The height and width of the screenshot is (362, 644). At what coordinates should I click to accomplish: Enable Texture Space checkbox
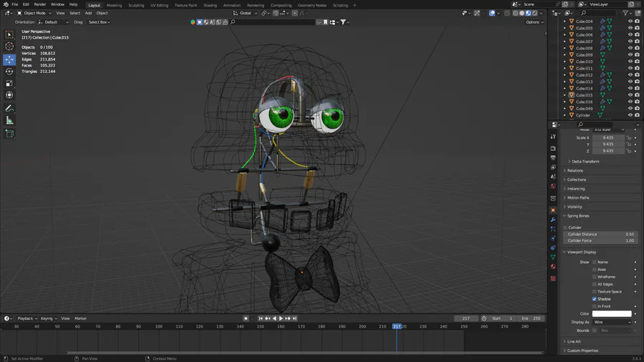tap(595, 292)
